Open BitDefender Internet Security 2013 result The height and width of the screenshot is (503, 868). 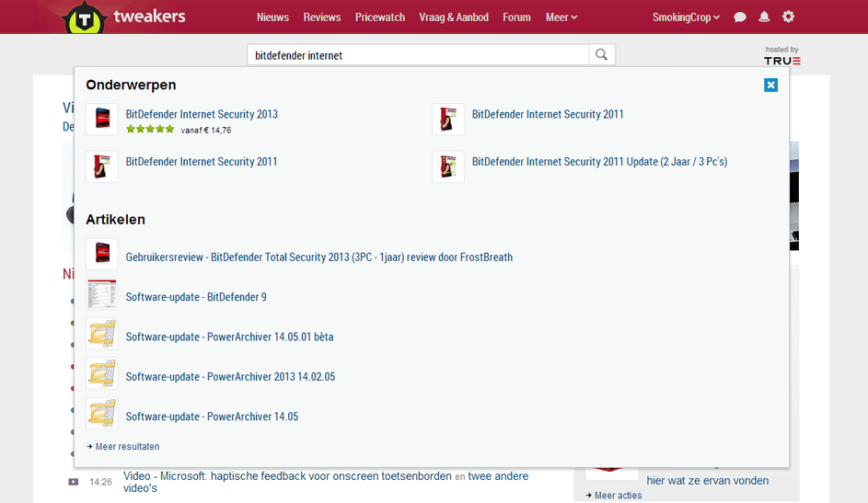coord(202,114)
